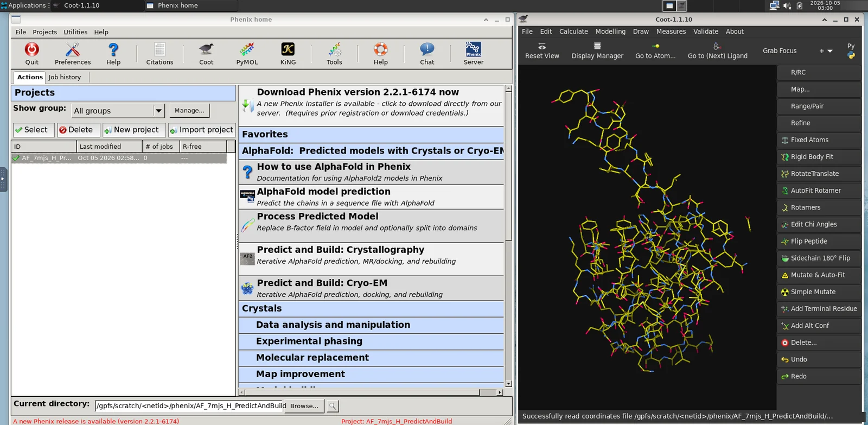Viewport: 868px width, 425px height.
Task: Open AlphaFold model prediction entry
Action: click(x=371, y=197)
